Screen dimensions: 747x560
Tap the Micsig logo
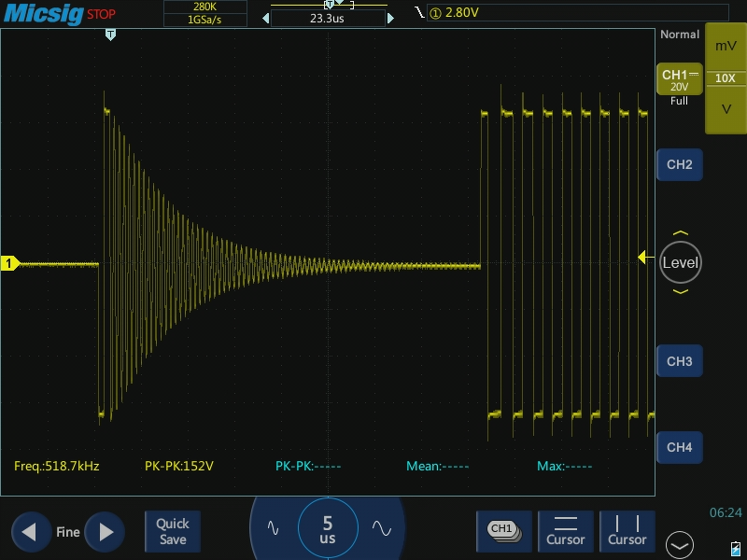click(x=44, y=13)
